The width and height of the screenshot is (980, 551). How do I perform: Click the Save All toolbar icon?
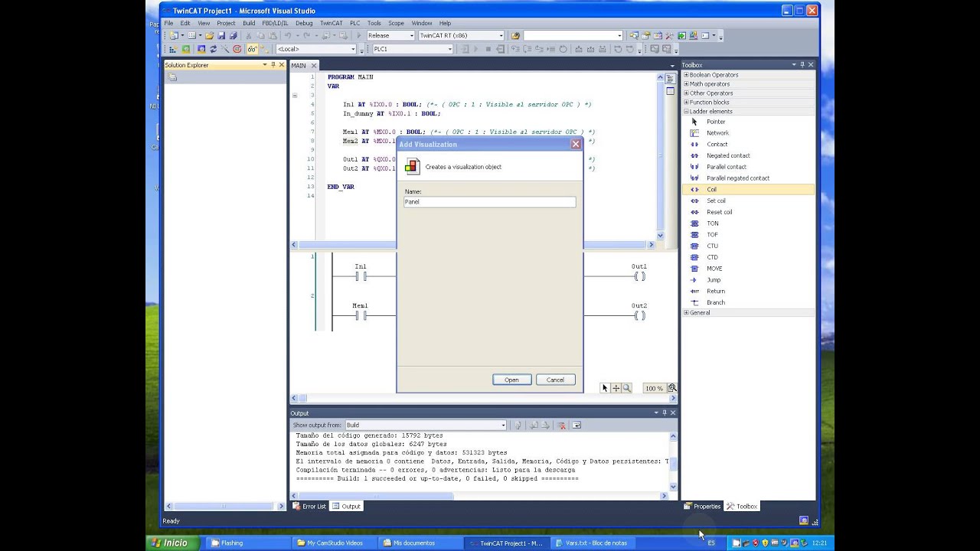[233, 36]
